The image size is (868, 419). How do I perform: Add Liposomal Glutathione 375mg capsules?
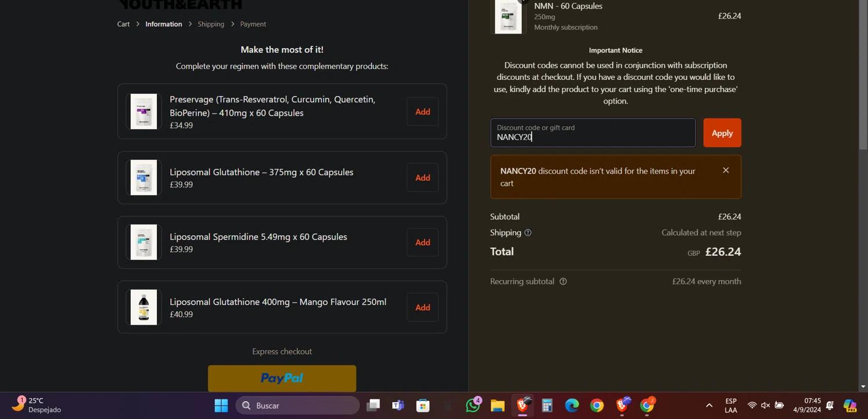[422, 178]
